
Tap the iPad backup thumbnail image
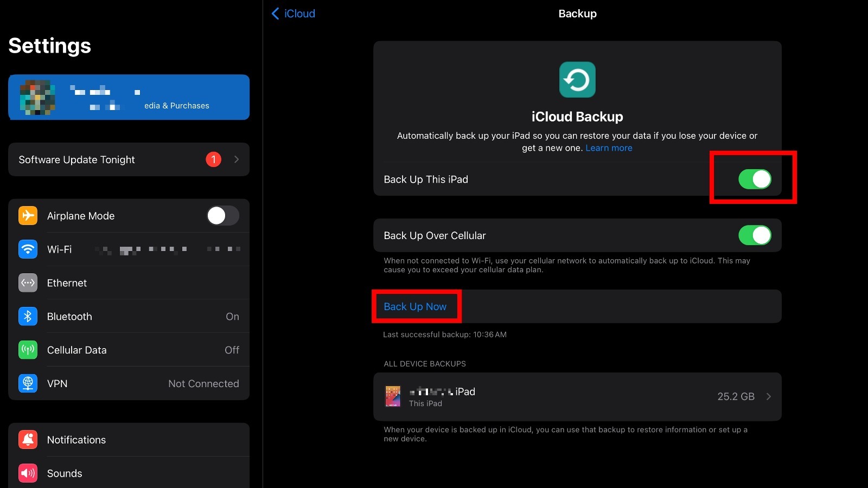pos(393,397)
